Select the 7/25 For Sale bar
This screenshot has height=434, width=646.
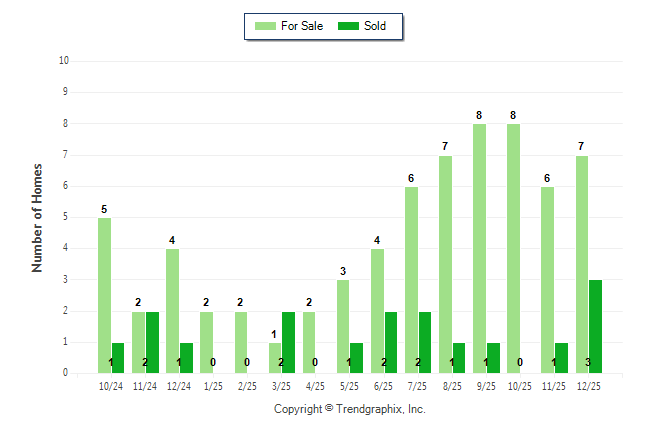(411, 280)
